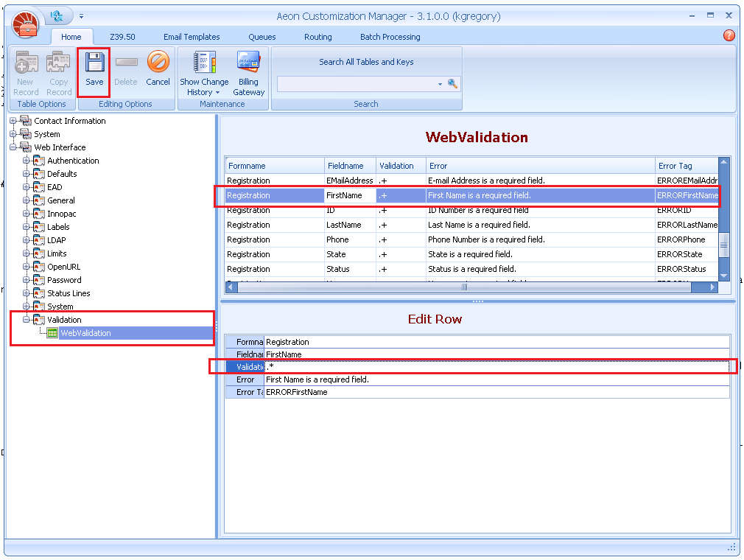This screenshot has width=744, height=560.
Task: Click the Save icon in Editing Options
Action: [x=94, y=63]
